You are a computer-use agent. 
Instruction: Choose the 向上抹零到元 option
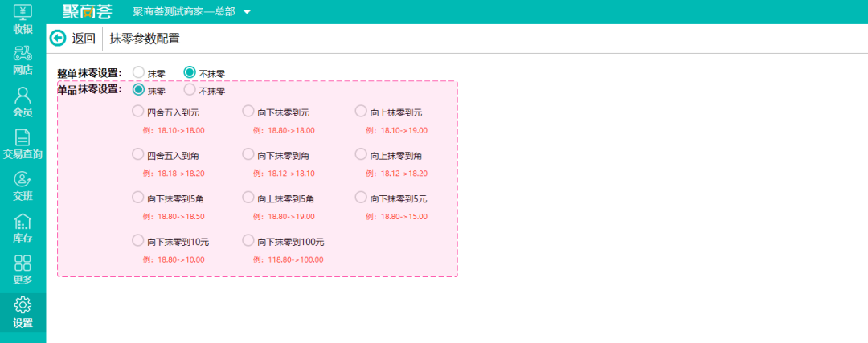click(361, 112)
